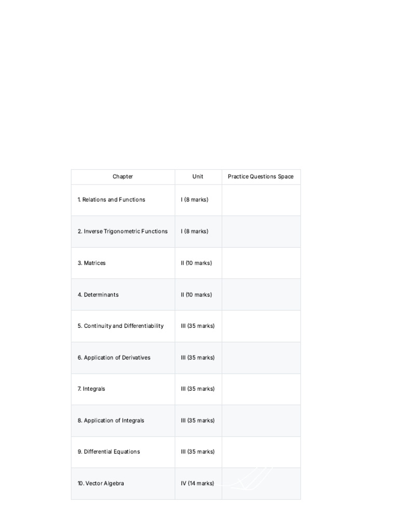Click Application of Derivatives cell
The height and width of the screenshot is (532, 399).
123,358
